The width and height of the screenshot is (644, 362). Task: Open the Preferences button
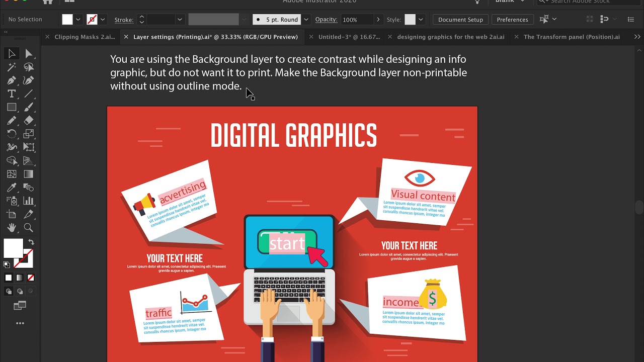tap(512, 20)
